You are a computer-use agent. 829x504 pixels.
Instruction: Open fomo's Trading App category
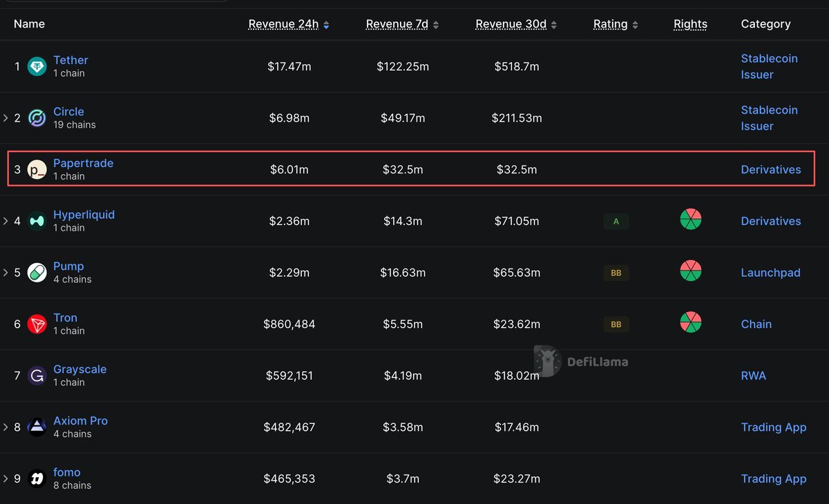coord(774,479)
